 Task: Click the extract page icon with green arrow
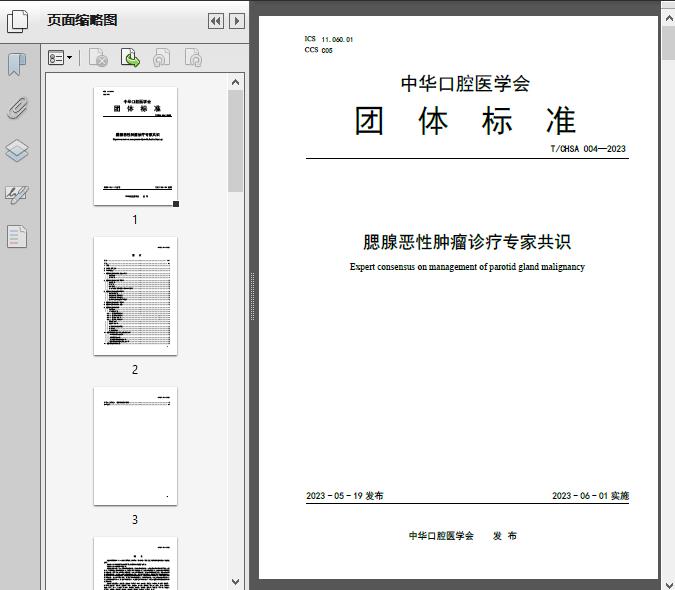point(130,58)
